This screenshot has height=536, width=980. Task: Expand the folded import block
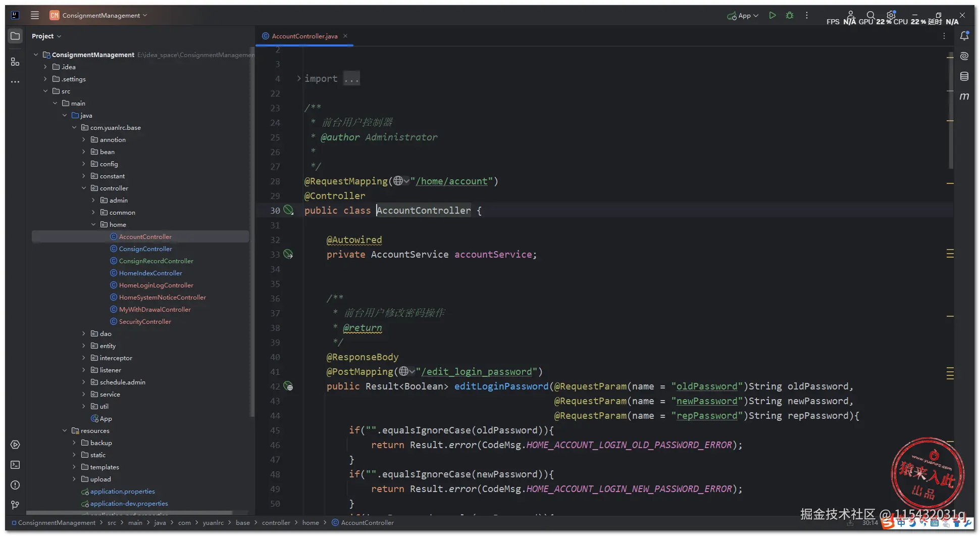tap(299, 78)
